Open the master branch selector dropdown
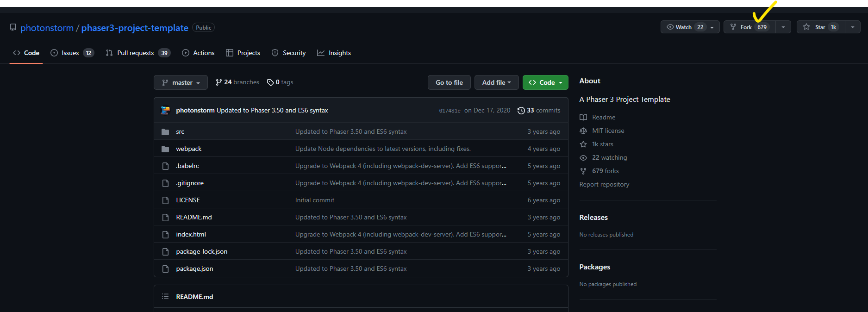The image size is (868, 312). pos(181,82)
